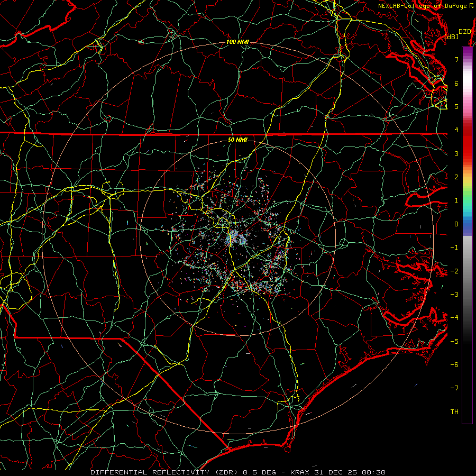Screen dimensions: 476x476
Task: Select the "4" value on the ZDR scale
Action: pos(456,130)
